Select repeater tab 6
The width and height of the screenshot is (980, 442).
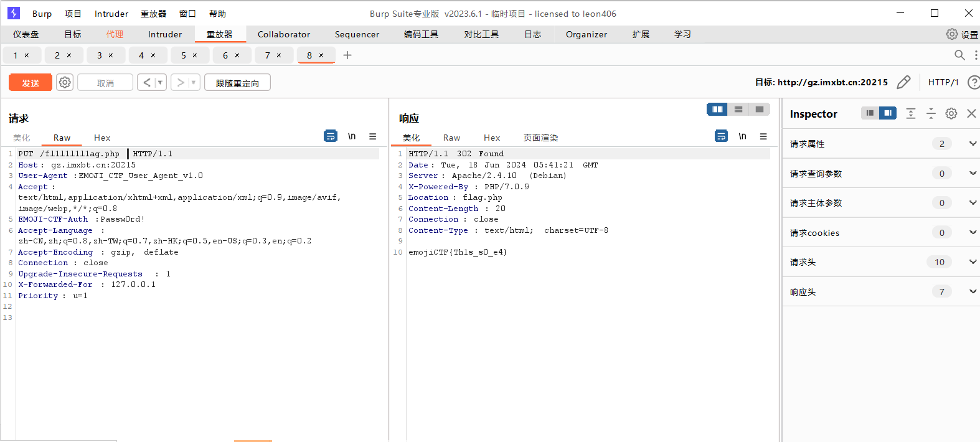231,55
